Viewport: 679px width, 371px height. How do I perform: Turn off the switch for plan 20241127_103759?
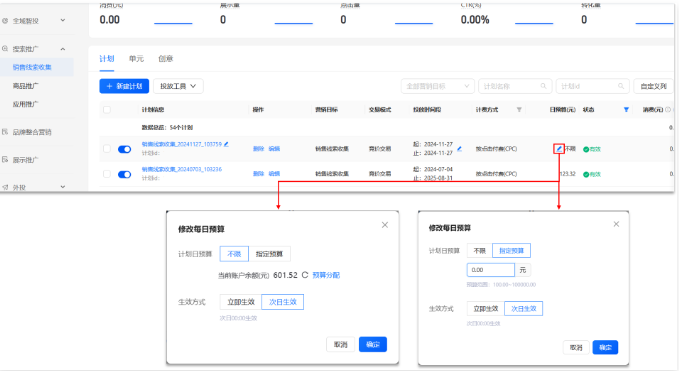coord(124,149)
